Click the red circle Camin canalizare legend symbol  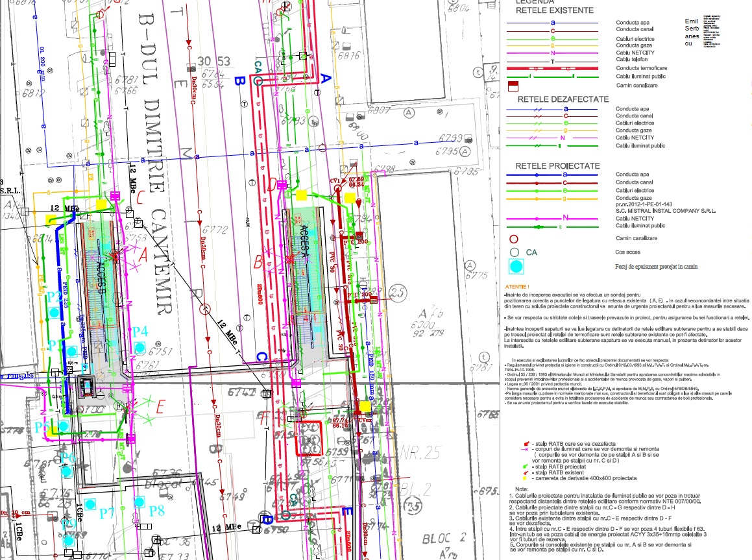pos(514,239)
